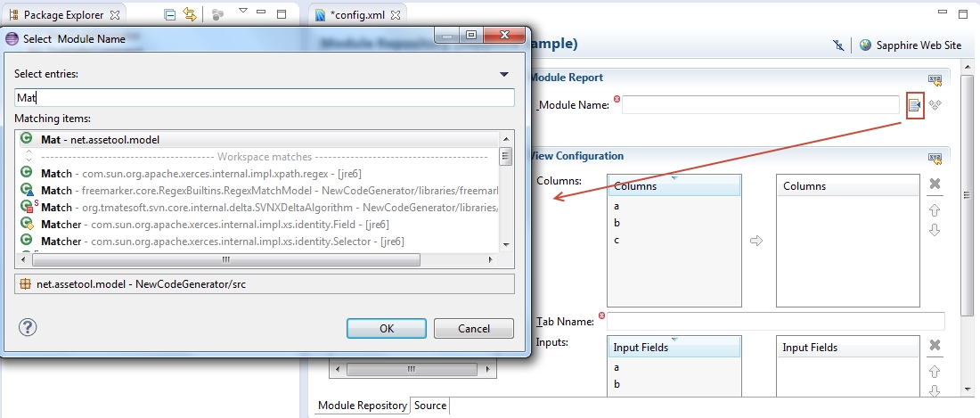Select Match from SVNXDeltaAlgorithm
The width and height of the screenshot is (980, 418).
[259, 207]
